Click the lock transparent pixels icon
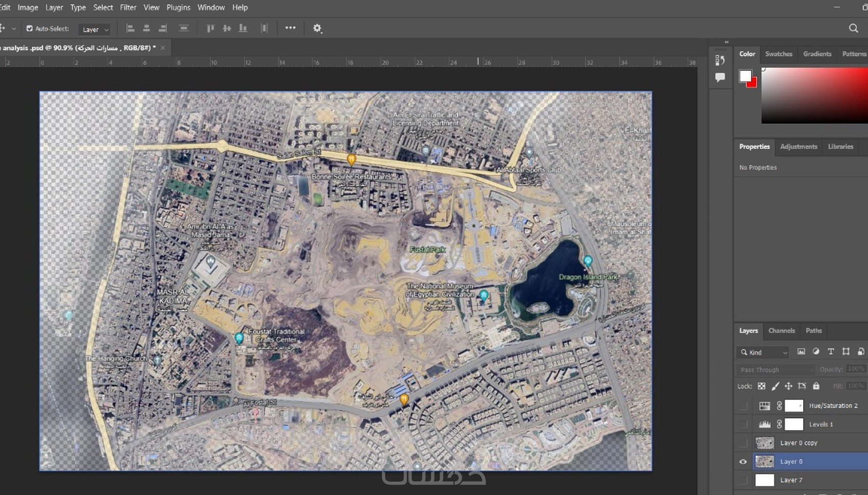The image size is (868, 495). pyautogui.click(x=761, y=386)
